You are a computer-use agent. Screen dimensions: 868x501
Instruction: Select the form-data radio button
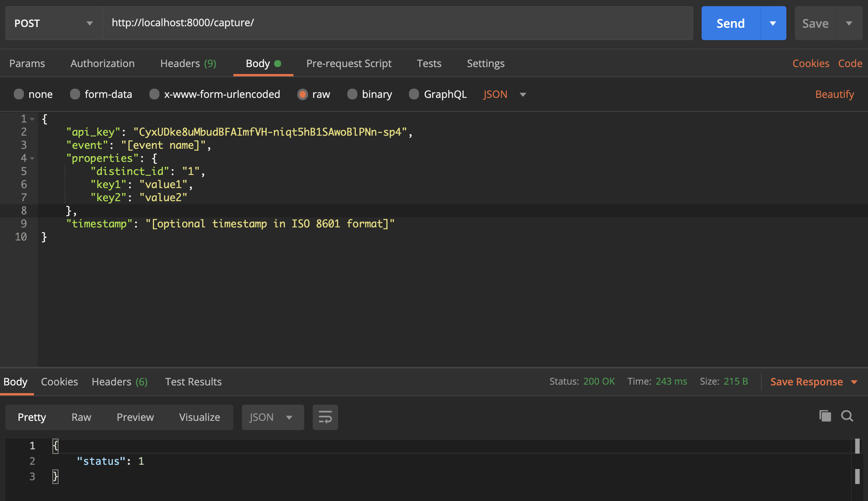pos(75,94)
